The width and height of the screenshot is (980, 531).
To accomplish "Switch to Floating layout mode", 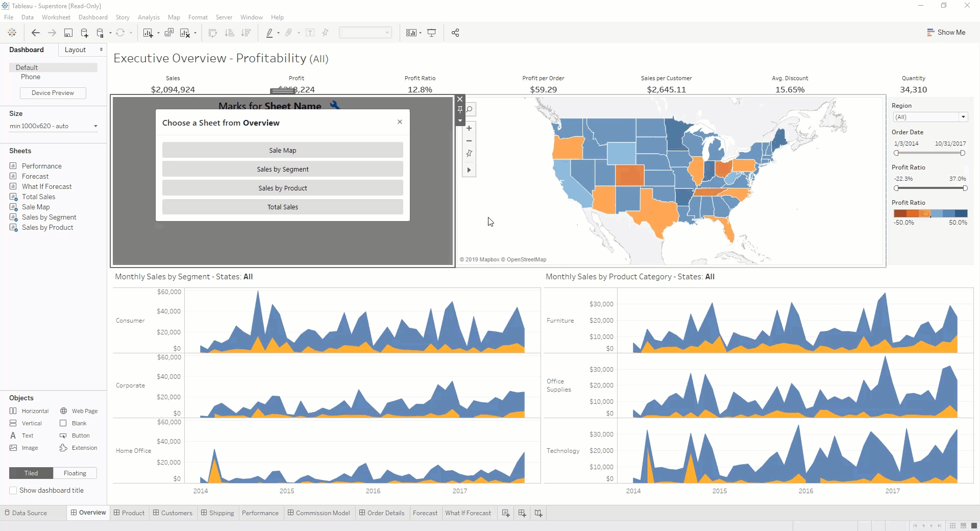I will point(75,473).
